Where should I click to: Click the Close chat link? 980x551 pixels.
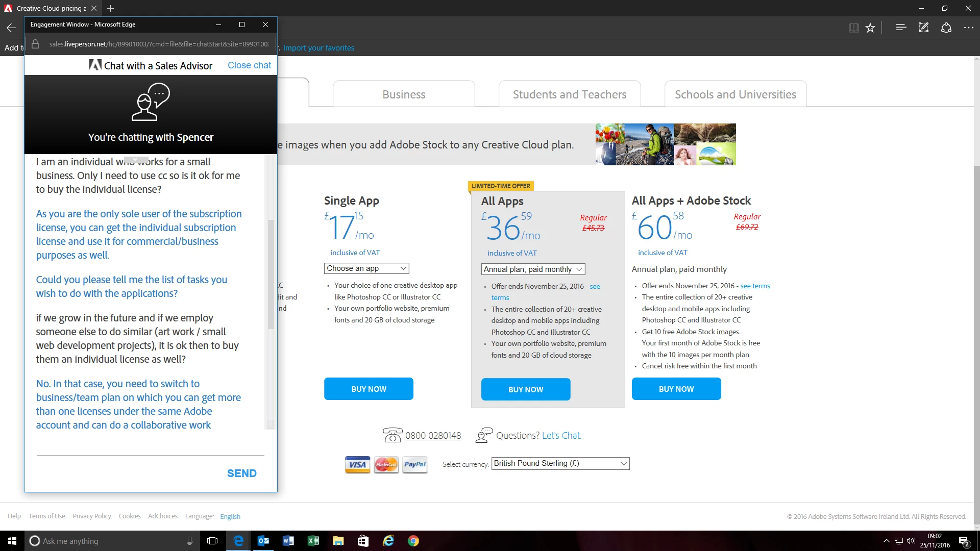coord(249,65)
